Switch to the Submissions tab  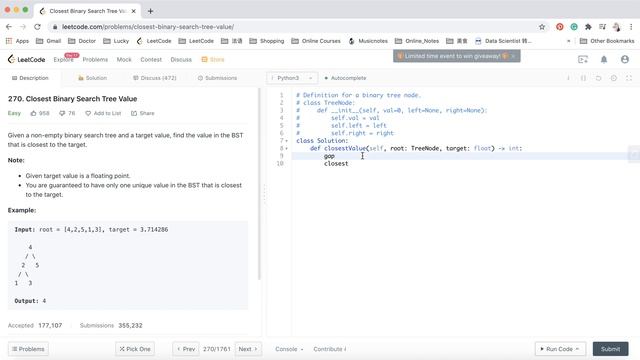tap(217, 78)
